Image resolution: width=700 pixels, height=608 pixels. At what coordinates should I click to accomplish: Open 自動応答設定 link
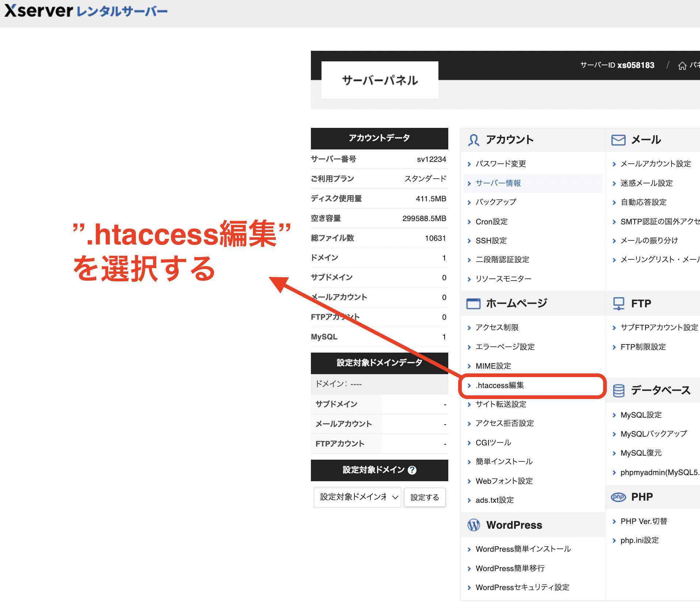point(643,202)
